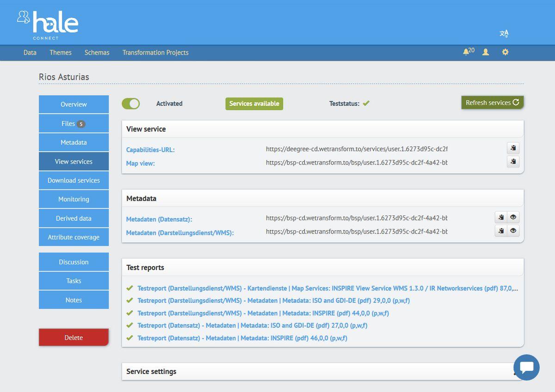
Task: Open the chat support bubble
Action: pyautogui.click(x=526, y=367)
